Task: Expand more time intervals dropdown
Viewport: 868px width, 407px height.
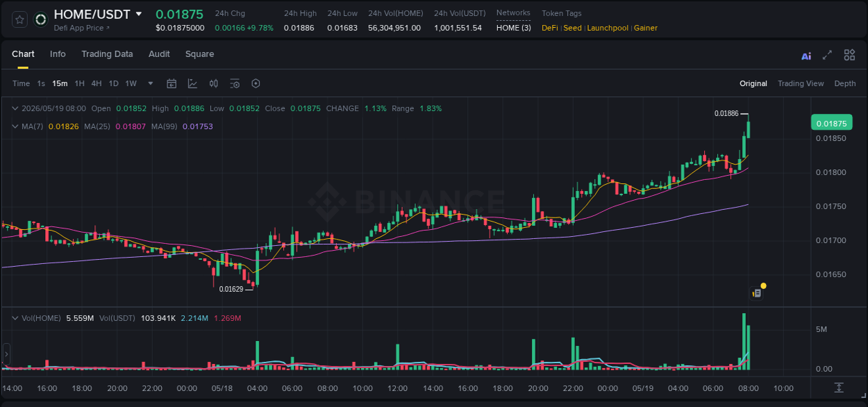Action: pos(151,83)
